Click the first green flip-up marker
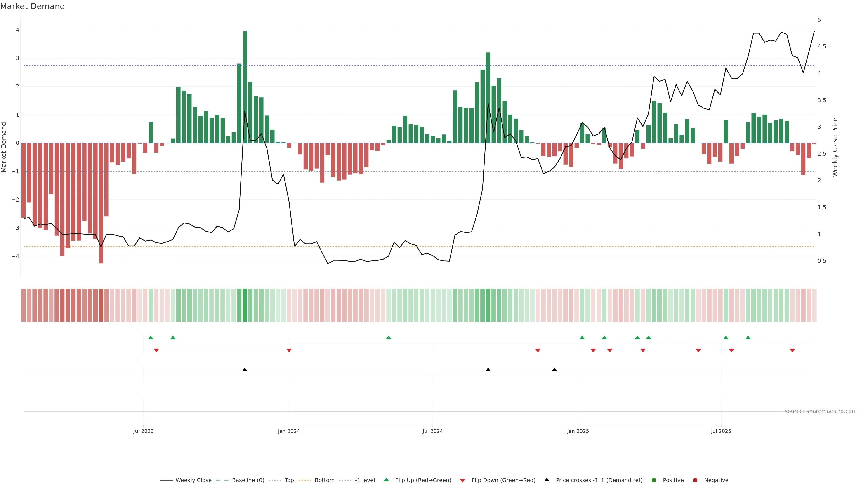This screenshot has height=488, width=868. (x=151, y=338)
